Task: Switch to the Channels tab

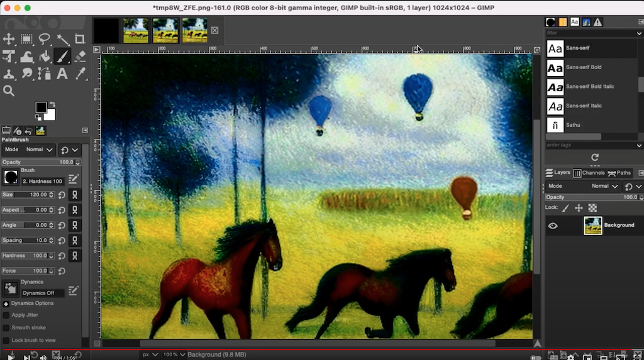Action: [589, 173]
